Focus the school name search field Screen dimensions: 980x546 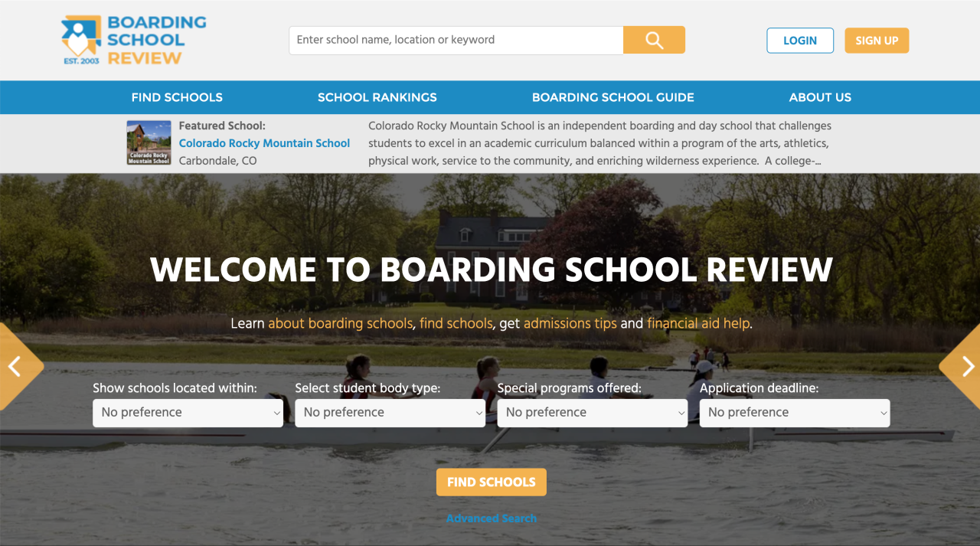[x=456, y=40]
